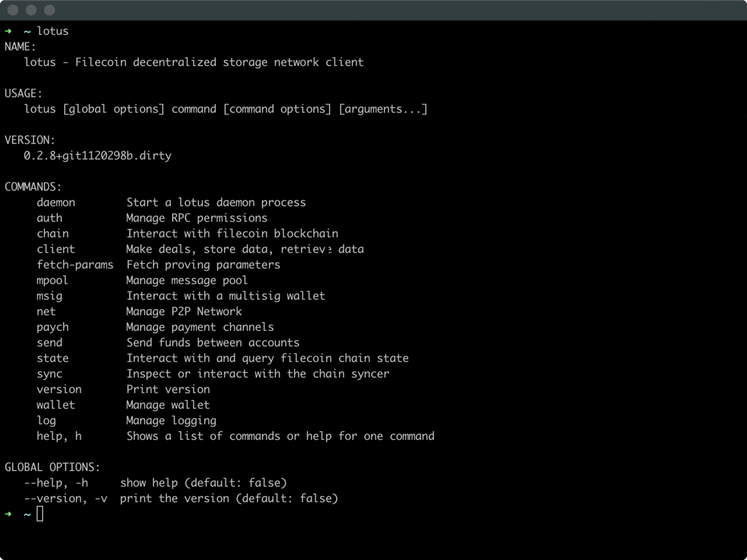The height and width of the screenshot is (560, 747).
Task: Click the 'help, h' command entry
Action: click(59, 436)
